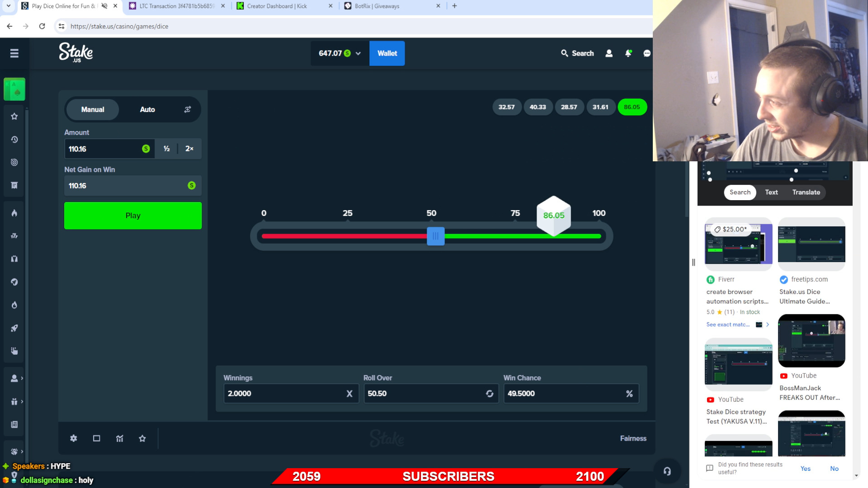Click the blue dice slider handle
This screenshot has width=868, height=488.
point(436,236)
